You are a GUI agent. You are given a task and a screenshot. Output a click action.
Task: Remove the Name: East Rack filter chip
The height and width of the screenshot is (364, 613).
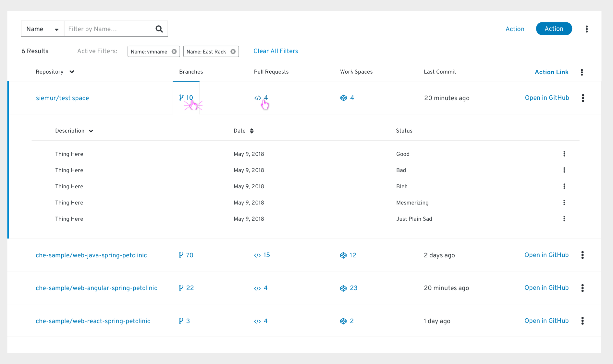[x=233, y=51]
